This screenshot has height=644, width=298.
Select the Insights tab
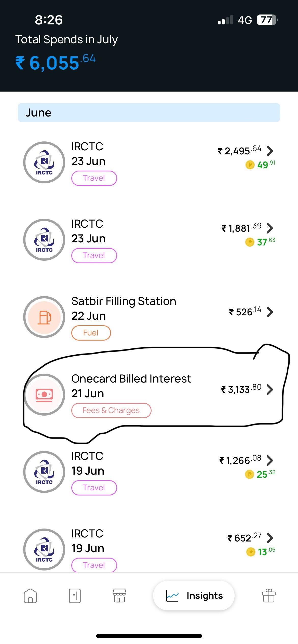[194, 595]
